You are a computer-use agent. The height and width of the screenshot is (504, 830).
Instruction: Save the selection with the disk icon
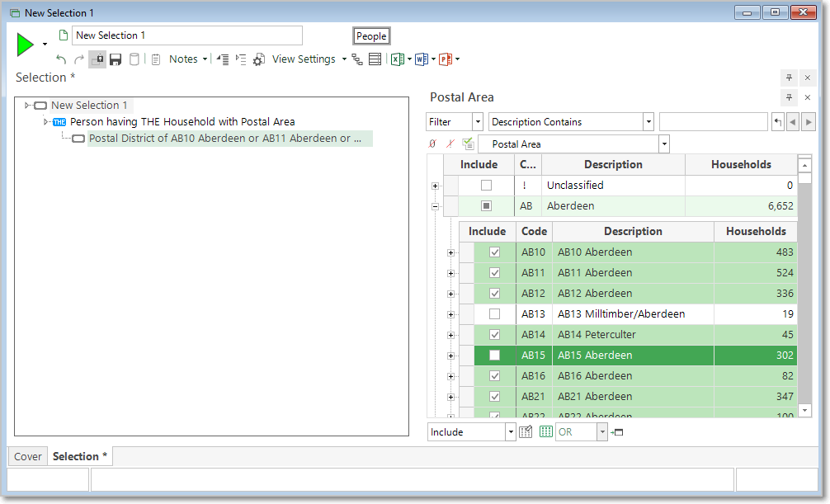(x=116, y=59)
